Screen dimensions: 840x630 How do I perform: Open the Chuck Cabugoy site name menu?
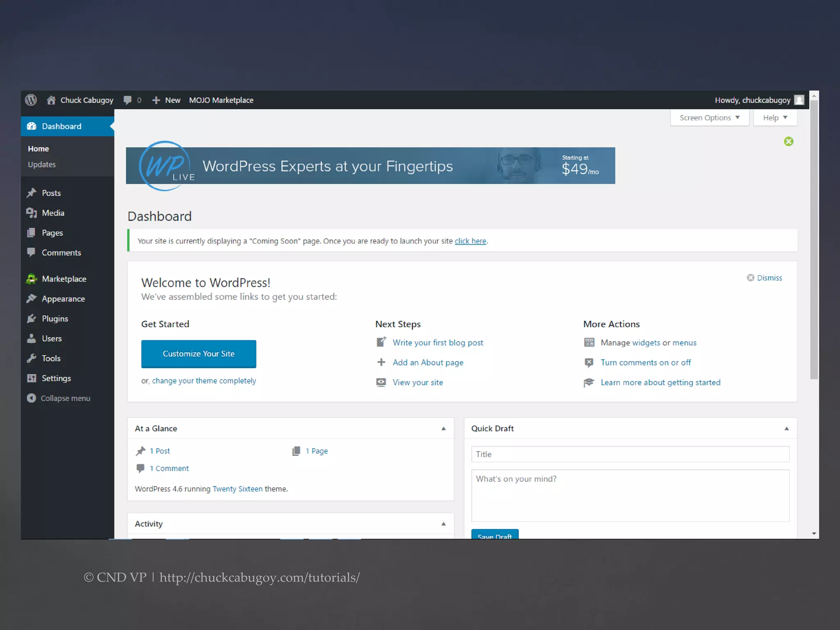point(80,100)
